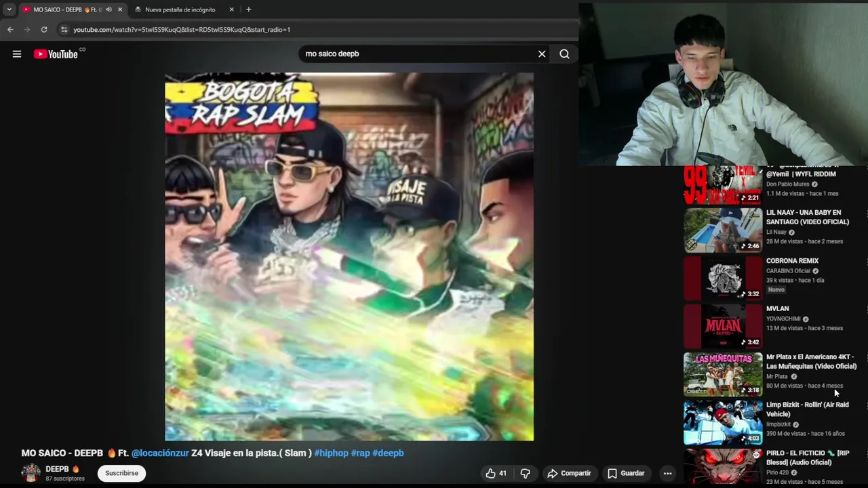Like the video with thumbs-up icon
This screenshot has height=488, width=868.
(496, 473)
